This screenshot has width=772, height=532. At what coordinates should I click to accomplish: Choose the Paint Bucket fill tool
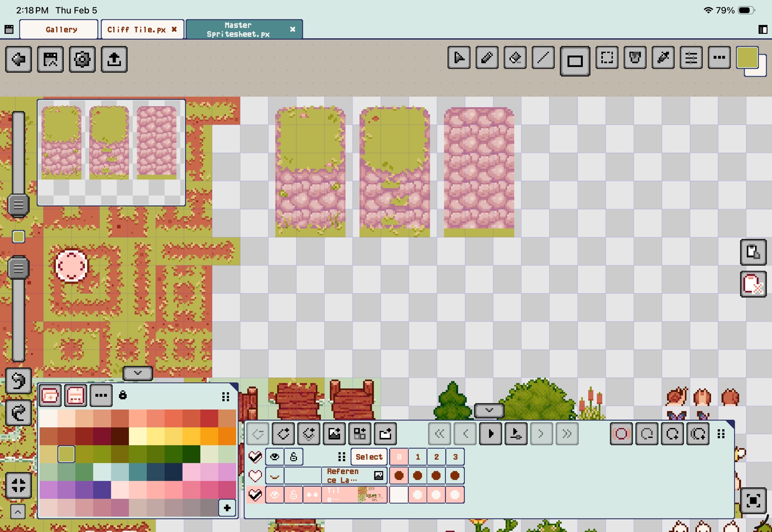[635, 58]
